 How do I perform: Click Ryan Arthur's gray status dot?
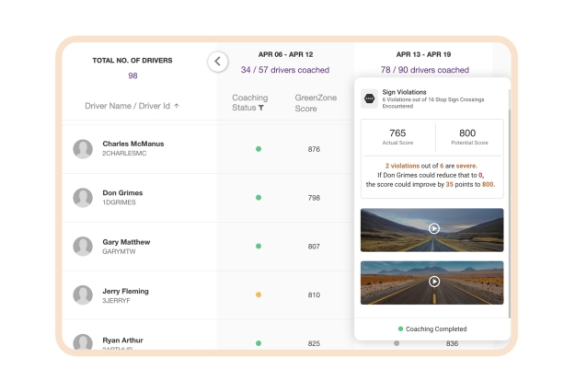(397, 343)
